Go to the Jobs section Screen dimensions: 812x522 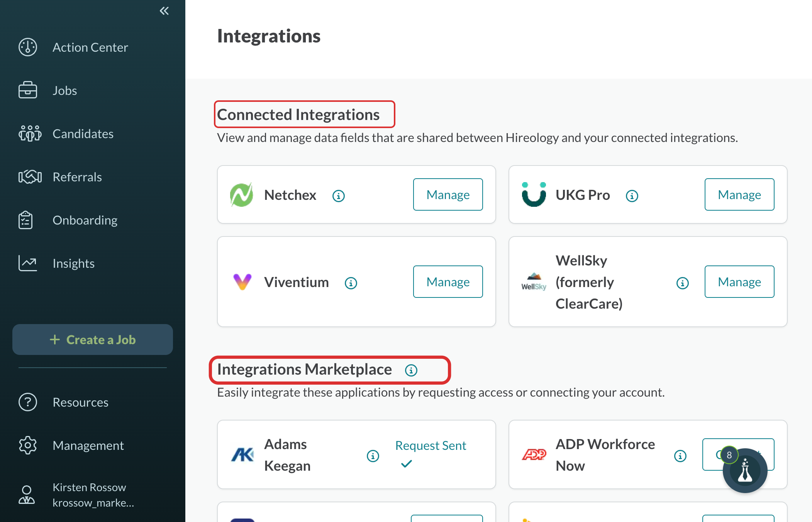click(64, 90)
